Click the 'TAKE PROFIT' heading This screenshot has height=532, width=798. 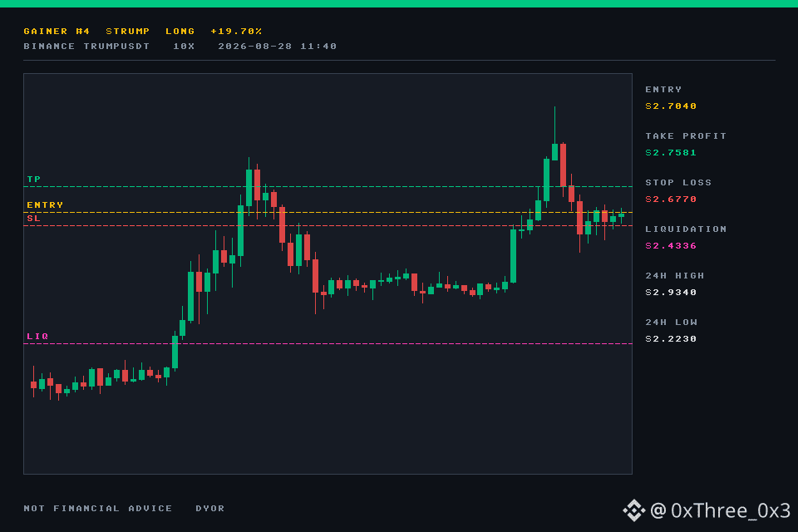click(686, 136)
